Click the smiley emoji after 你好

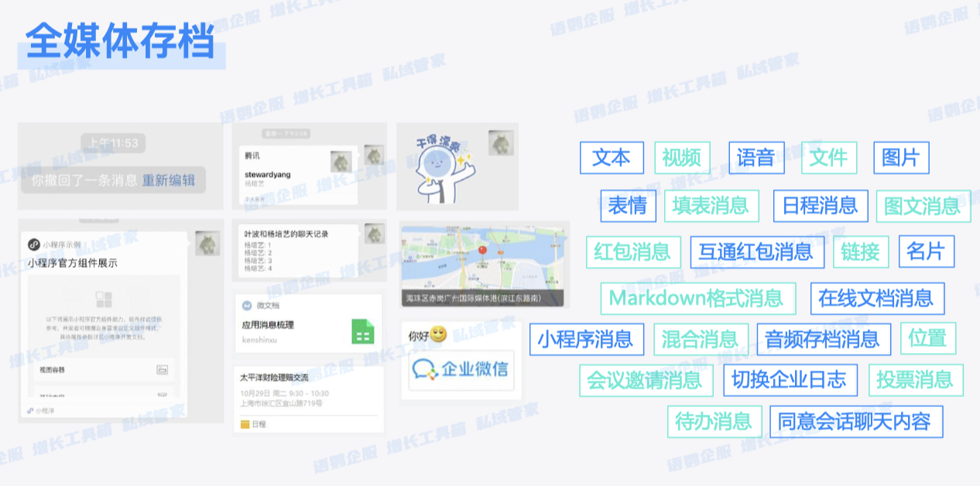(439, 335)
